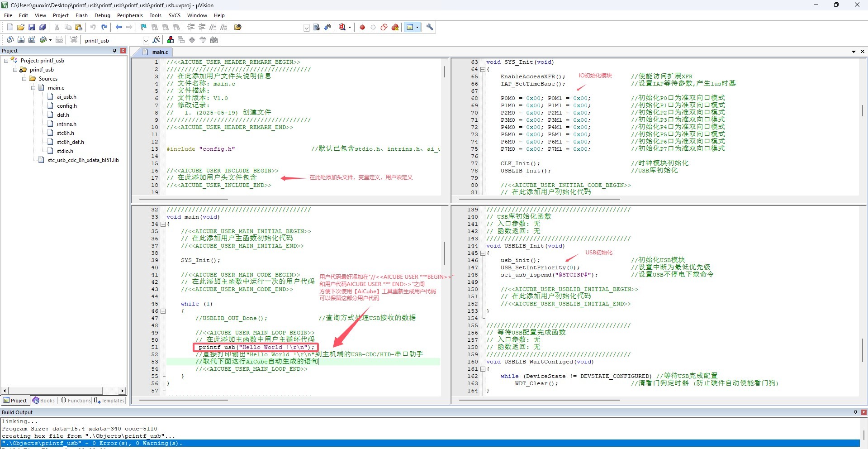Open Manage Project Items icon

tap(171, 40)
